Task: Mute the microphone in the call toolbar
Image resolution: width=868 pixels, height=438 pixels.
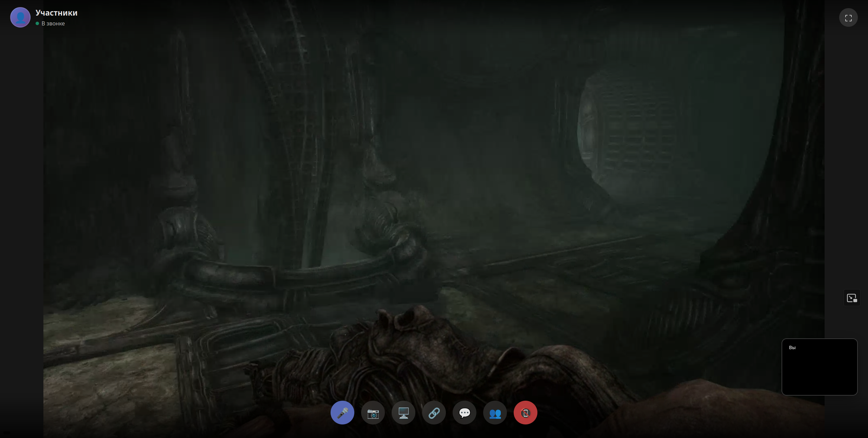Action: [342, 413]
